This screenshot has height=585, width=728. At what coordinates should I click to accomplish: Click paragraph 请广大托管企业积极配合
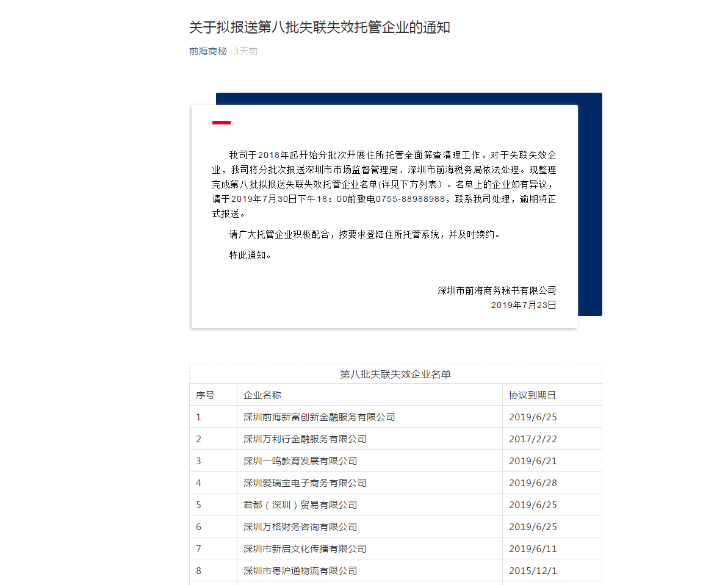coord(366,234)
